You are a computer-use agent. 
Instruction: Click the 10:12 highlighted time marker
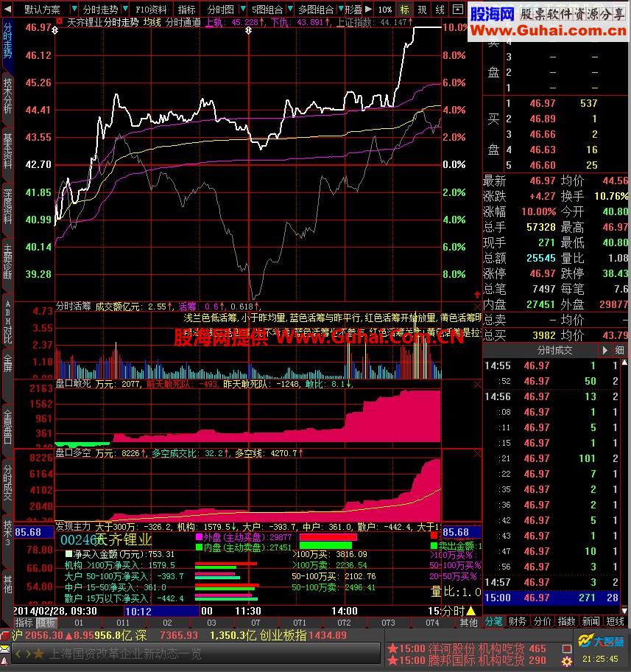[x=161, y=611]
